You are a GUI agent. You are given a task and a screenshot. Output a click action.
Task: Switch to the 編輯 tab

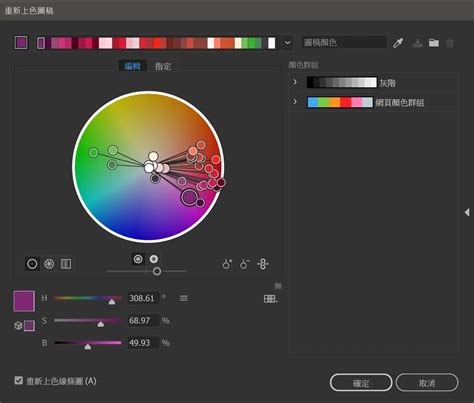click(x=132, y=66)
